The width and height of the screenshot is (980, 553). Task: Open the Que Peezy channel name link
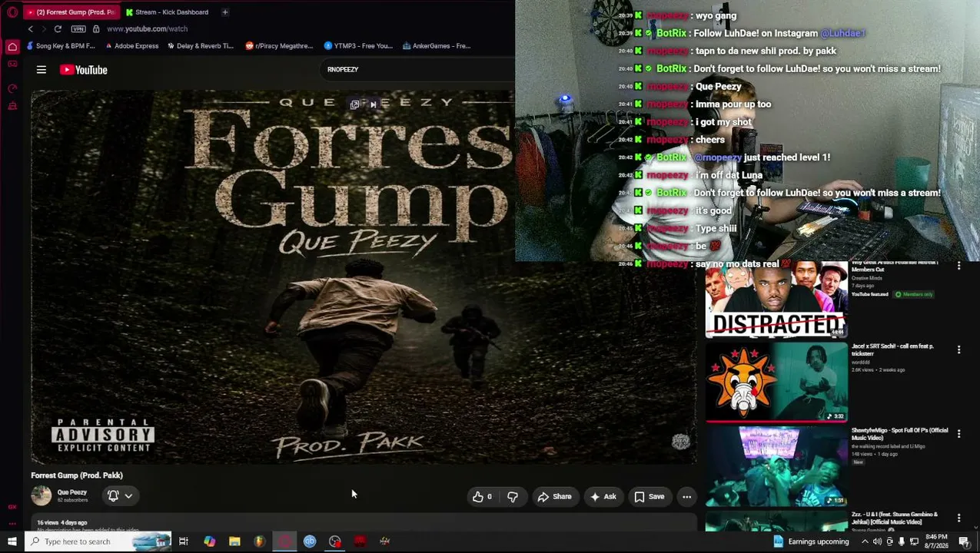coord(72,492)
